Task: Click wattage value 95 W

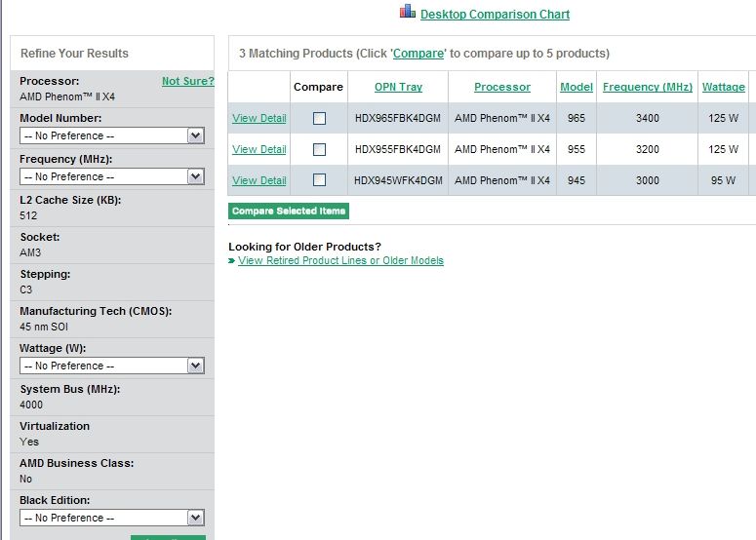Action: 723,180
